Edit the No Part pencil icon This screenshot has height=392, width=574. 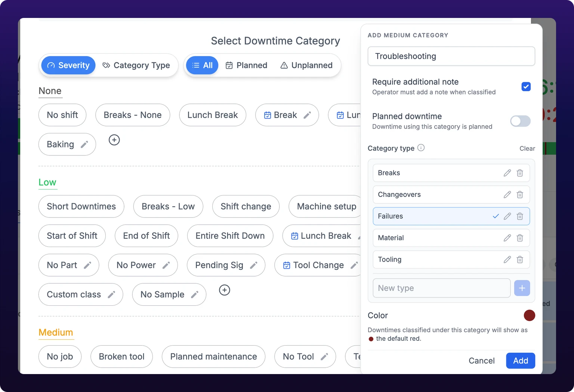coord(87,265)
